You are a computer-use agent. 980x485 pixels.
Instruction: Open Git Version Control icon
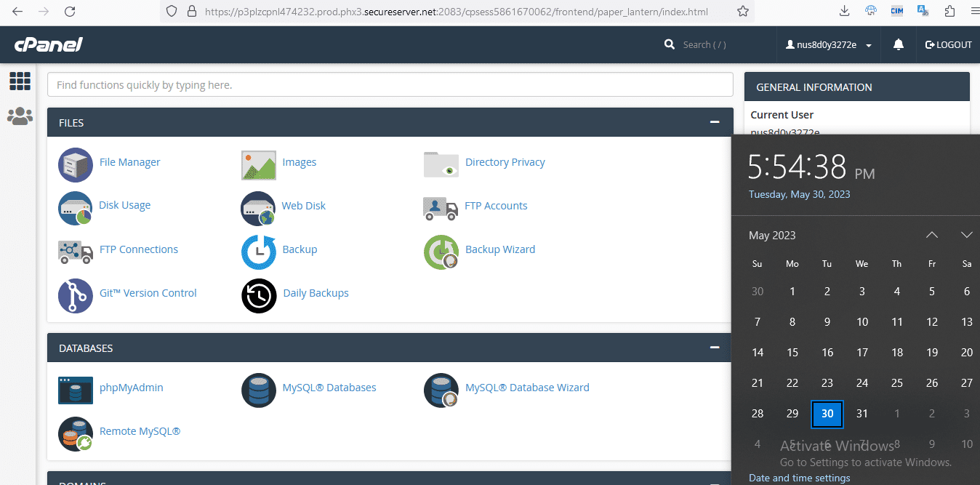(x=76, y=295)
